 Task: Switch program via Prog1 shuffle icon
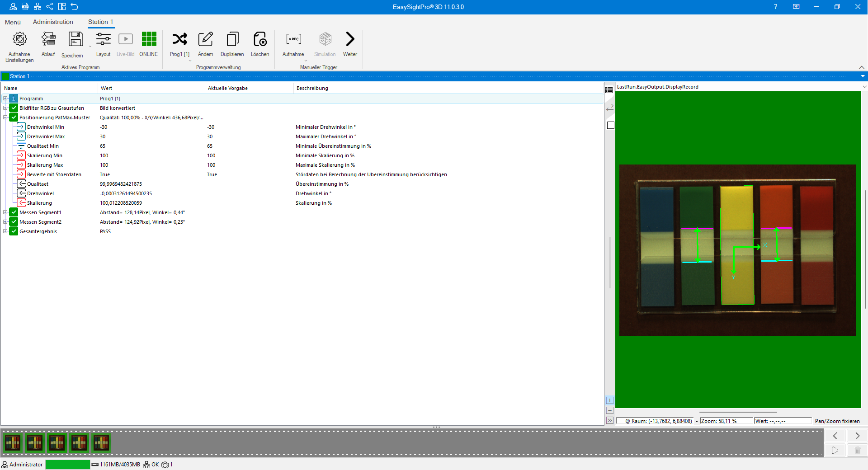179,40
